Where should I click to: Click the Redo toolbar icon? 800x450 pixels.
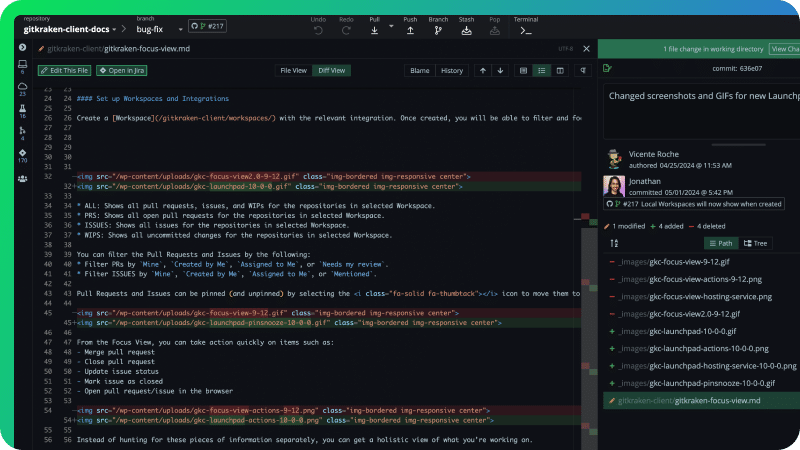tap(346, 31)
